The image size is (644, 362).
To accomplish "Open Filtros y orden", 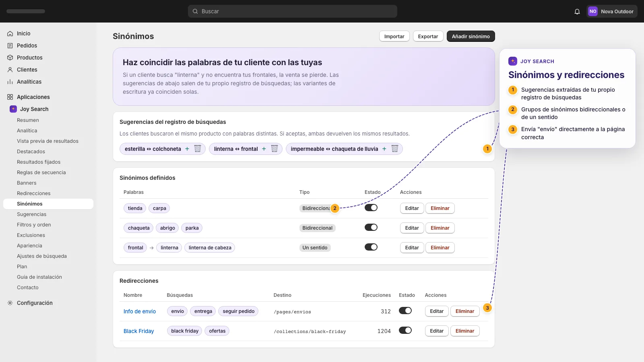I will point(48,225).
